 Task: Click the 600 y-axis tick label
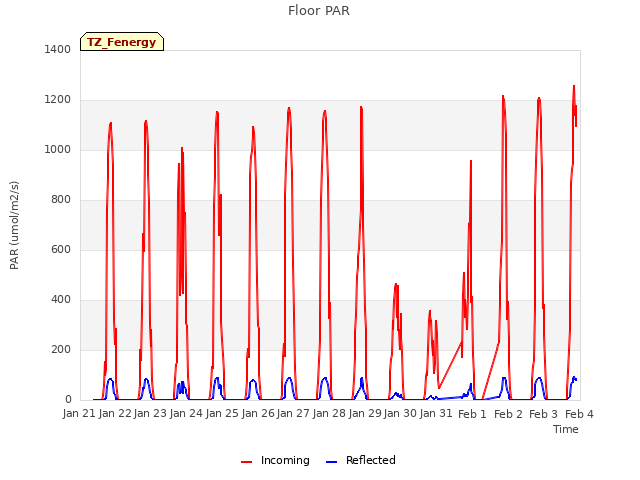click(x=61, y=249)
